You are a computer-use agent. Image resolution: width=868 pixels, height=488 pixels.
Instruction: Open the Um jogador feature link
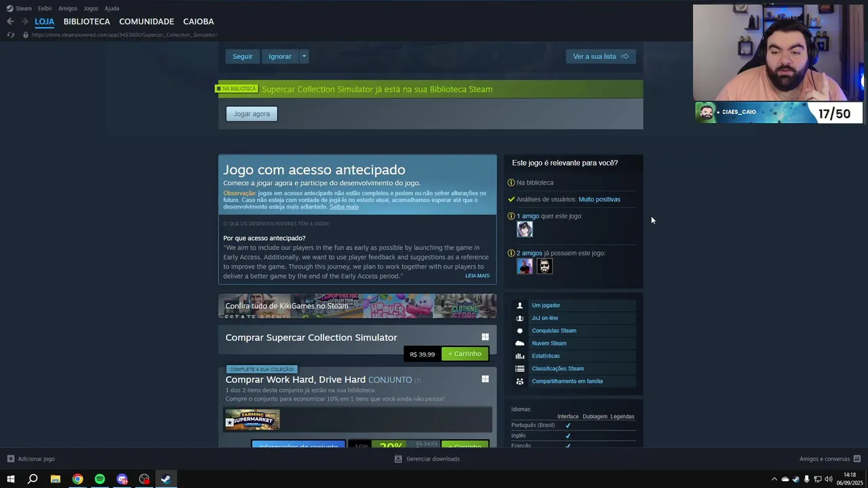click(546, 306)
